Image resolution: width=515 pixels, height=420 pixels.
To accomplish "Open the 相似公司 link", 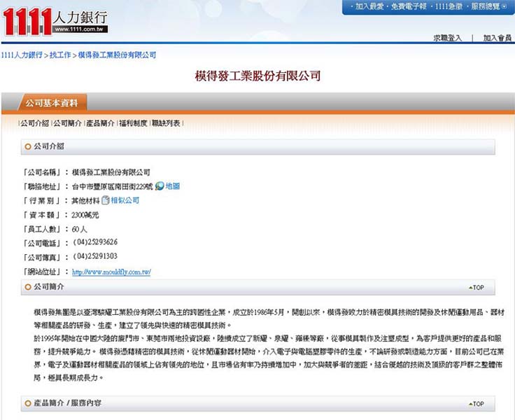I will 125,200.
